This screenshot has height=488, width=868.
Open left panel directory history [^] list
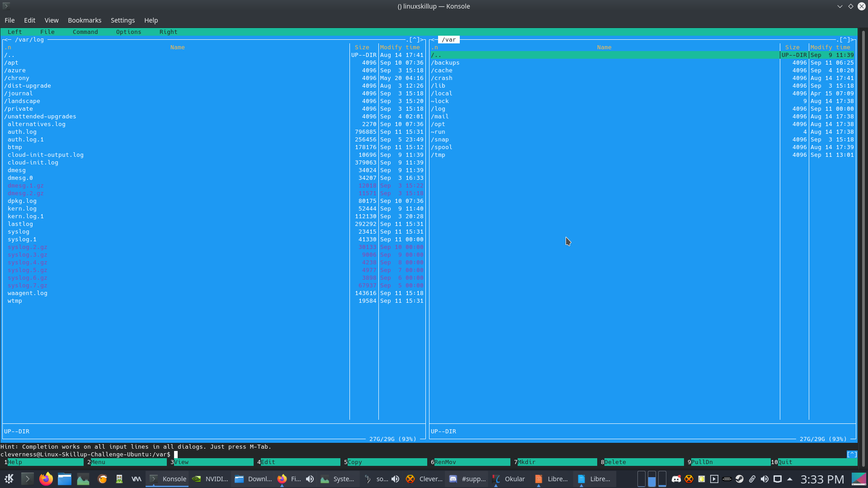pyautogui.click(x=415, y=40)
